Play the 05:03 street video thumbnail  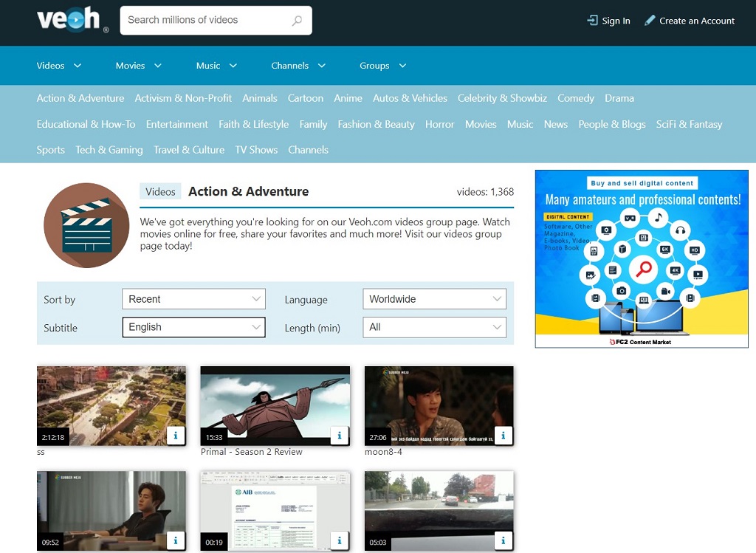click(x=439, y=511)
